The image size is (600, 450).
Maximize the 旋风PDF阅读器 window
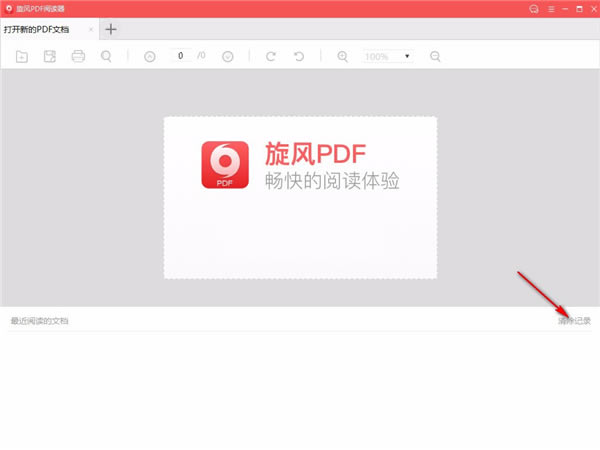(x=579, y=9)
